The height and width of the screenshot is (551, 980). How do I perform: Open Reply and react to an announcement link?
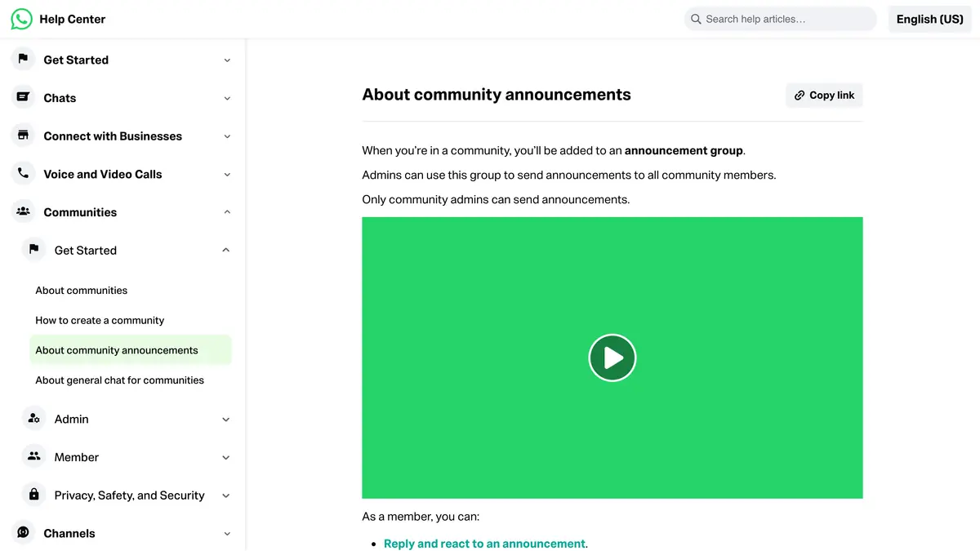(484, 544)
